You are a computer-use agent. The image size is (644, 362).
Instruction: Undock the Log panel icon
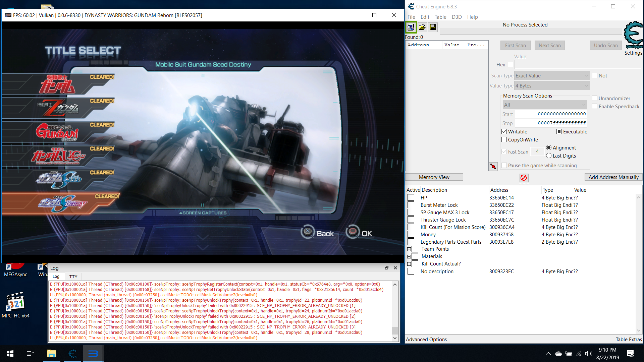tap(386, 268)
